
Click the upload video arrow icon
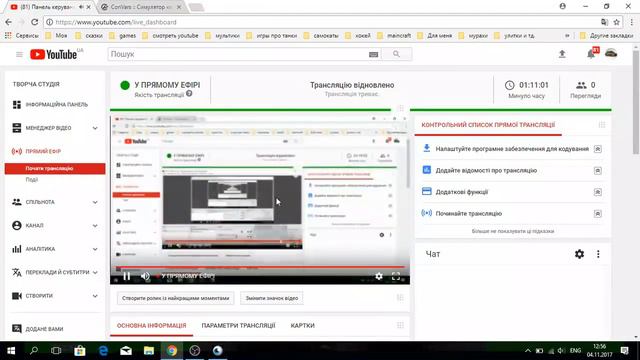562,54
